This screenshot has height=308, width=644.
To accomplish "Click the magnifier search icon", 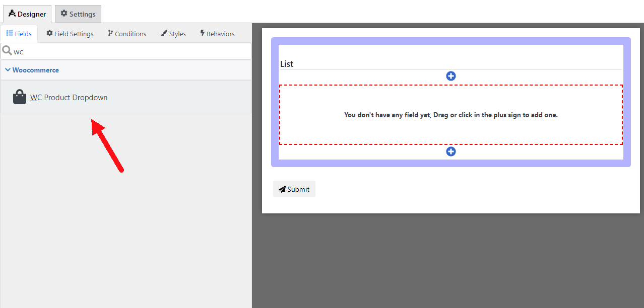I will tap(7, 51).
